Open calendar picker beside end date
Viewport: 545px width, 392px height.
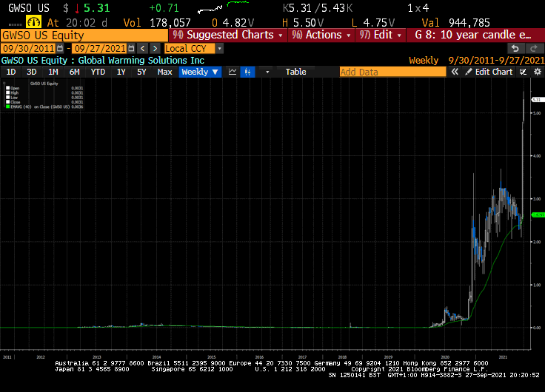(132, 48)
